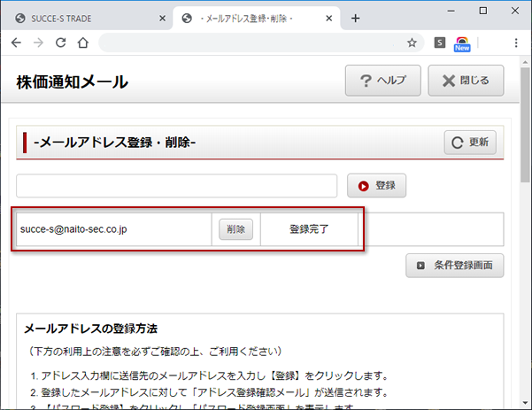
Task: Switch to the SUCCE-S TRADE tab
Action: coord(80,18)
